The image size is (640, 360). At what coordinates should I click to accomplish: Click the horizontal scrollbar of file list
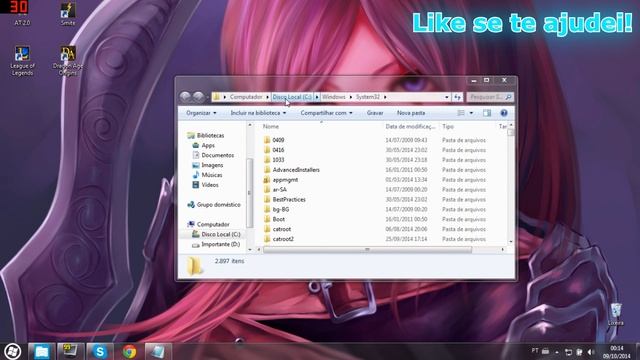pos(367,249)
